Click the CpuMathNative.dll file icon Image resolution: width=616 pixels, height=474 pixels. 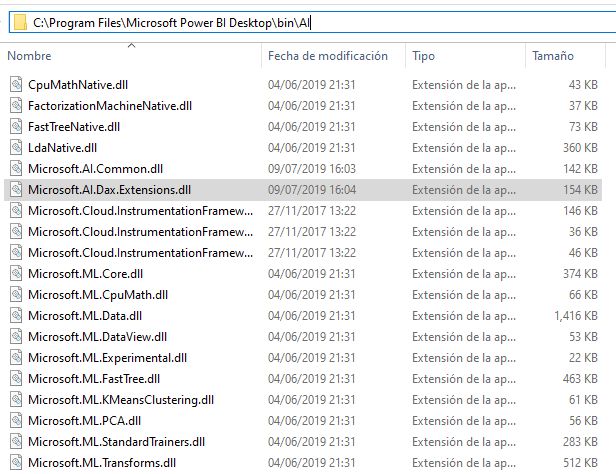tap(16, 84)
